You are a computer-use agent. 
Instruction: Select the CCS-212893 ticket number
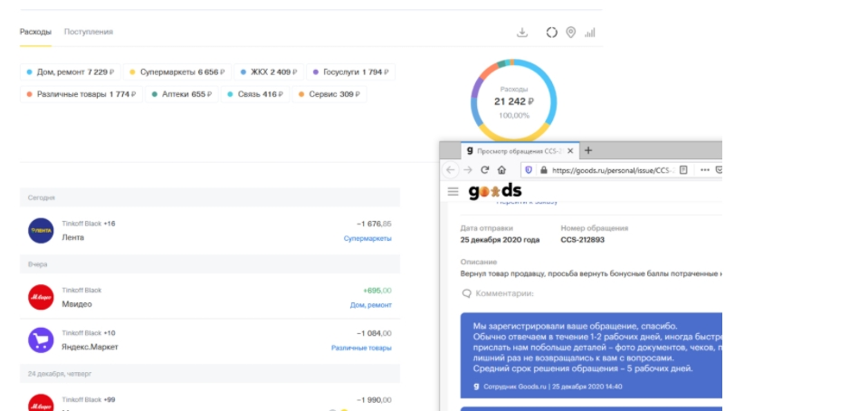coord(582,240)
